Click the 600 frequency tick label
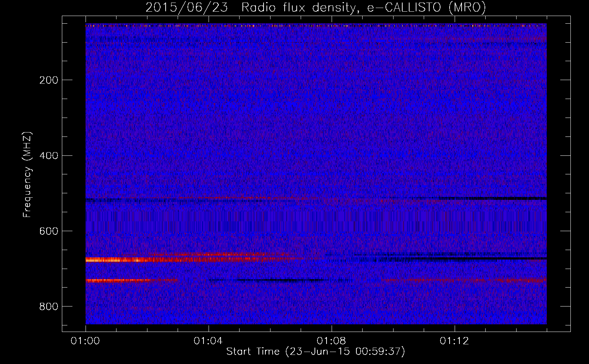The image size is (589, 364). coord(49,232)
